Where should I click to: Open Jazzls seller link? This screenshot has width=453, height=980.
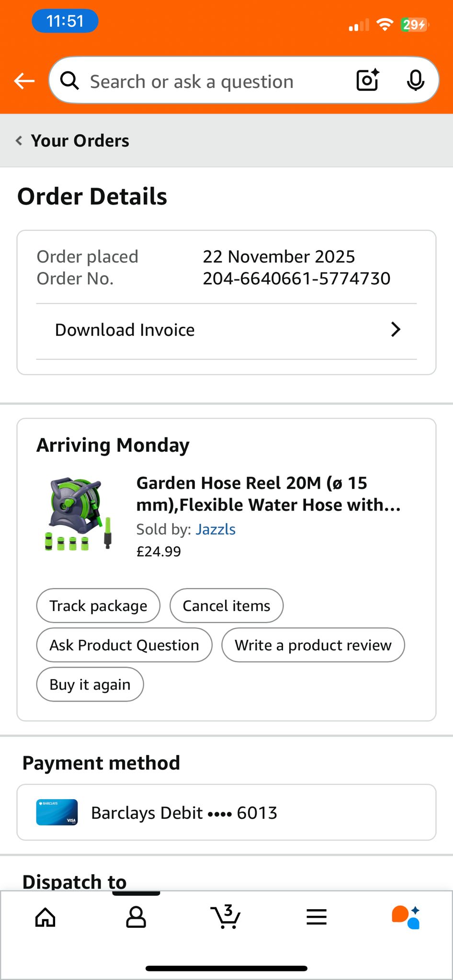pyautogui.click(x=215, y=529)
